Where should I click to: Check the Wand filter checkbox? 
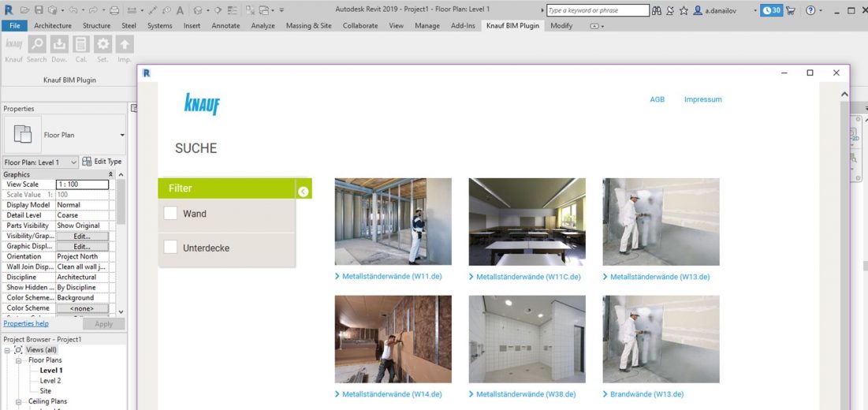170,214
